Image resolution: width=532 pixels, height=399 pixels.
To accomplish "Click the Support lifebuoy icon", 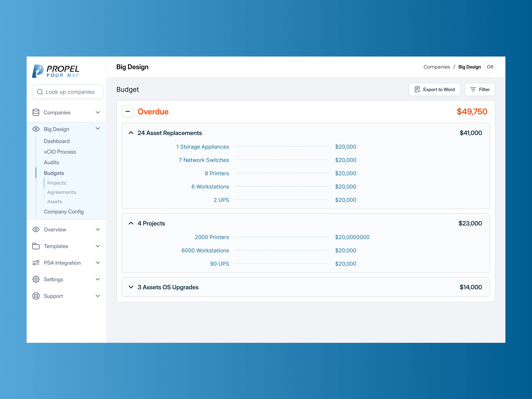I will pos(36,296).
